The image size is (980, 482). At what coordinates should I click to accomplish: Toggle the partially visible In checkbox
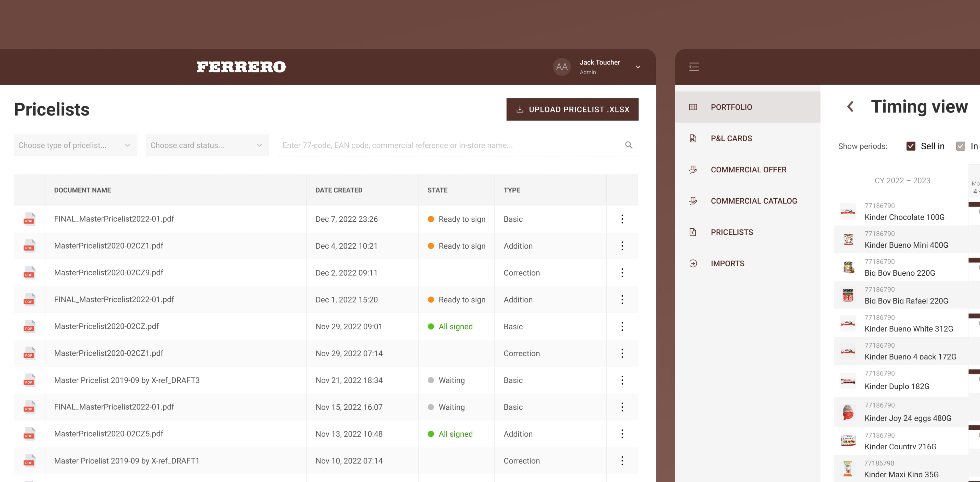pyautogui.click(x=960, y=146)
